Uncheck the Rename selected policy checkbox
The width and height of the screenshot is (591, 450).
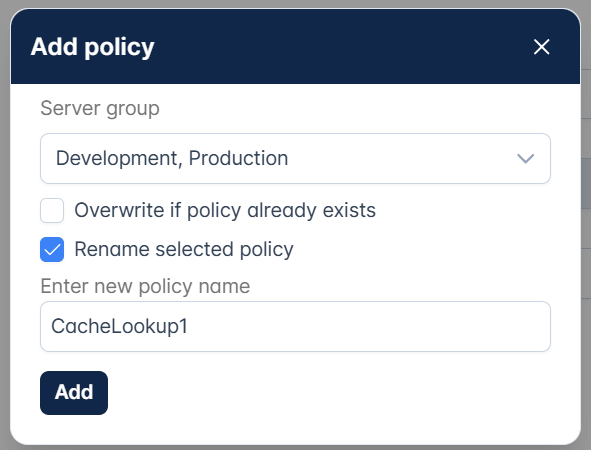point(52,249)
